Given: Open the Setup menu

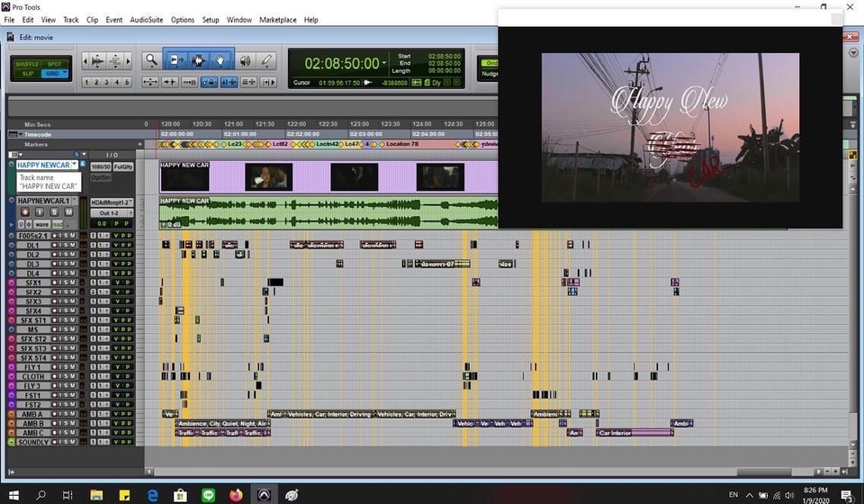Looking at the screenshot, I should pyautogui.click(x=211, y=20).
